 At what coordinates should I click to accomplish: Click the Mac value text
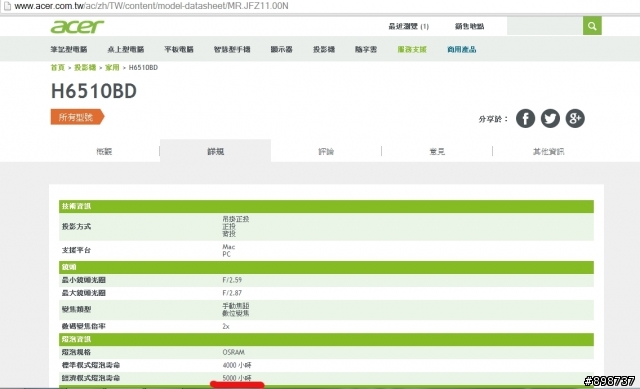[x=229, y=247]
